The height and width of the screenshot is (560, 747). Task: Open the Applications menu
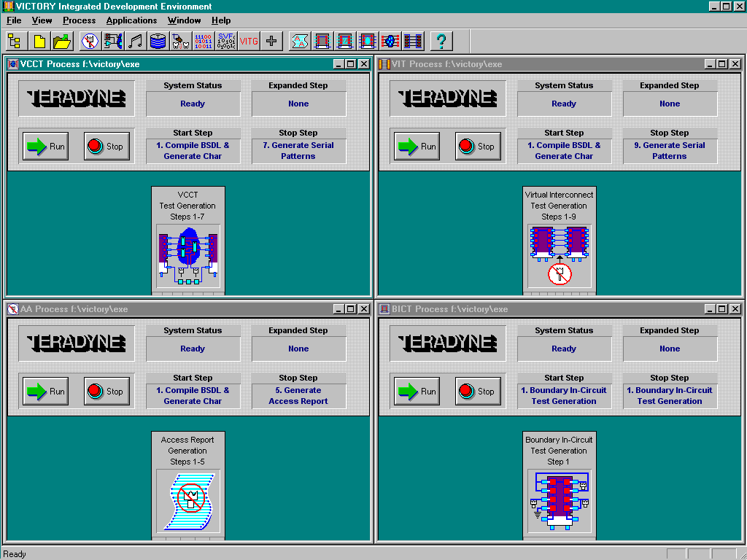tap(131, 20)
